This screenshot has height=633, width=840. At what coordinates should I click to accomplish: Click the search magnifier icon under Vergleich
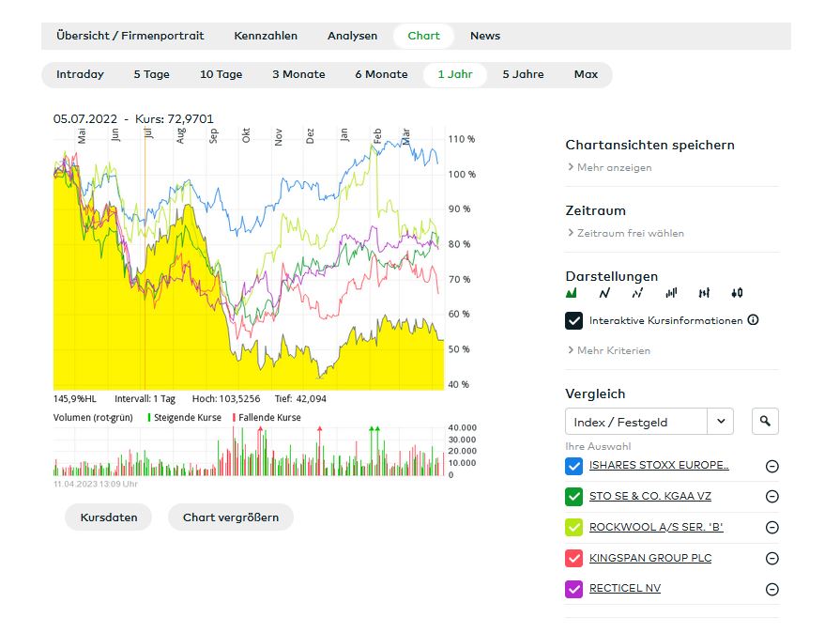pos(765,422)
